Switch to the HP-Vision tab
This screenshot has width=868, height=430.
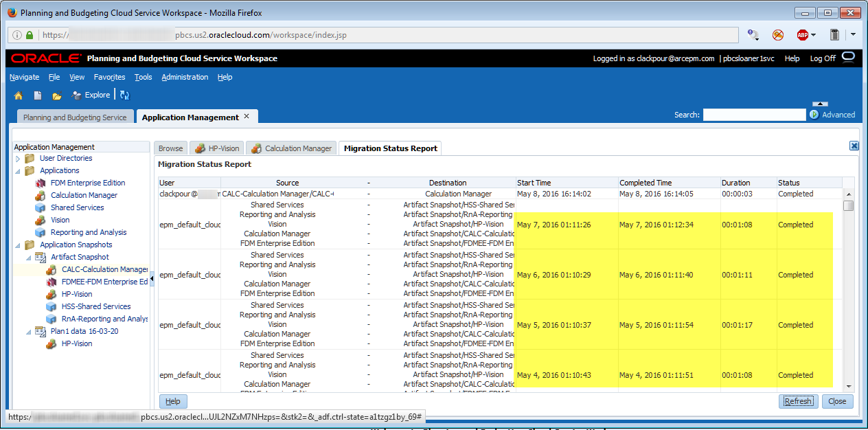tap(217, 148)
